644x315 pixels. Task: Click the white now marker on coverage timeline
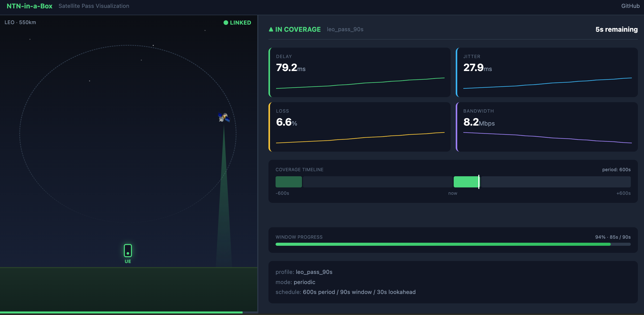click(x=479, y=182)
